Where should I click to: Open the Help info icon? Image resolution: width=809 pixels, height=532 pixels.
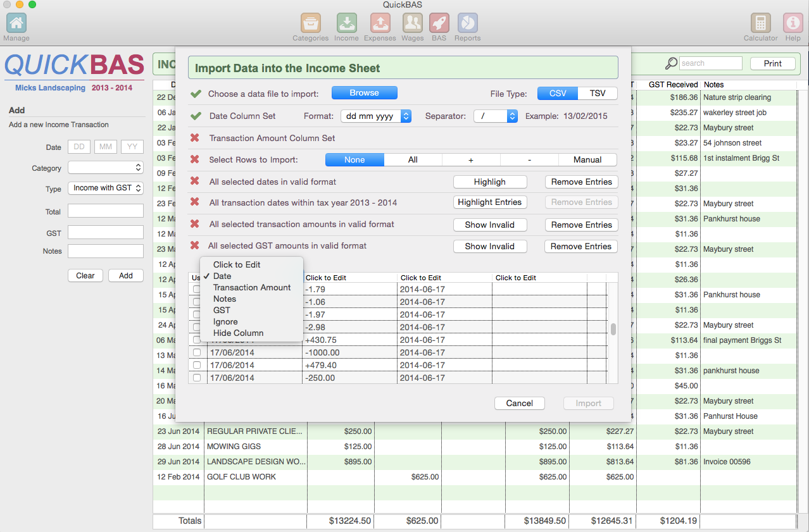pos(793,23)
